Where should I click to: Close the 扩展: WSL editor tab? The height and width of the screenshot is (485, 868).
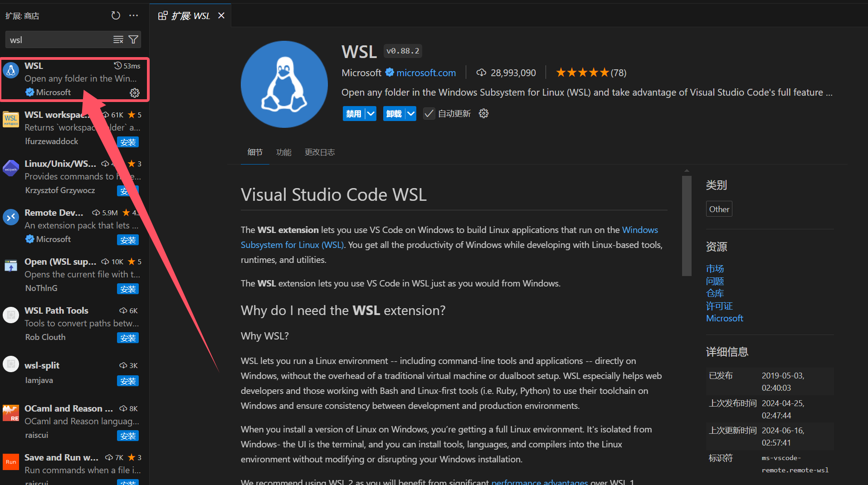[221, 16]
